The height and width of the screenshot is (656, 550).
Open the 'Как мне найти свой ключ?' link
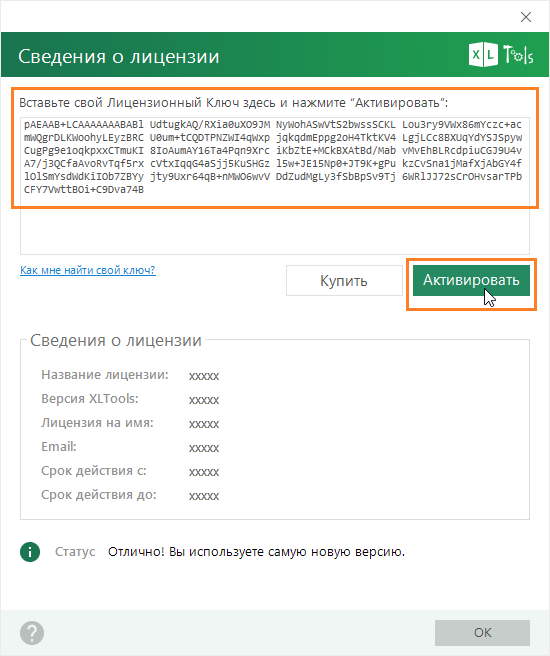tap(88, 270)
